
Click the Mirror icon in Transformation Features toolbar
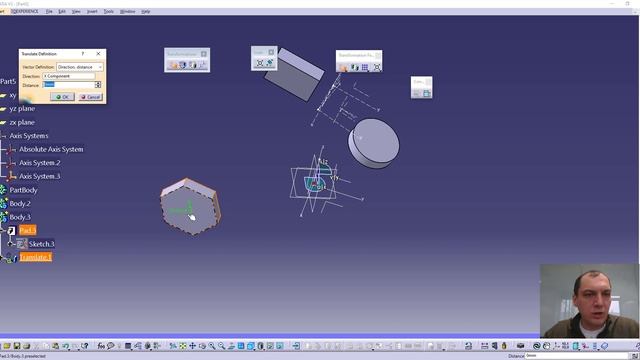[x=354, y=67]
